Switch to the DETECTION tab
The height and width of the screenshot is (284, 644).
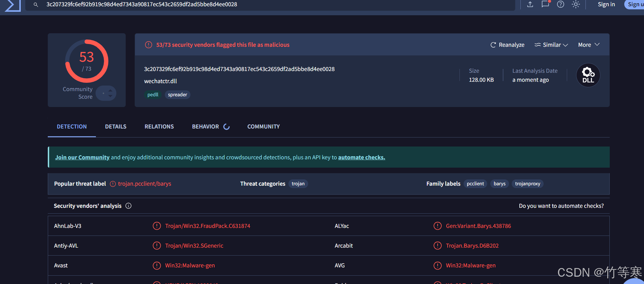[72, 127]
